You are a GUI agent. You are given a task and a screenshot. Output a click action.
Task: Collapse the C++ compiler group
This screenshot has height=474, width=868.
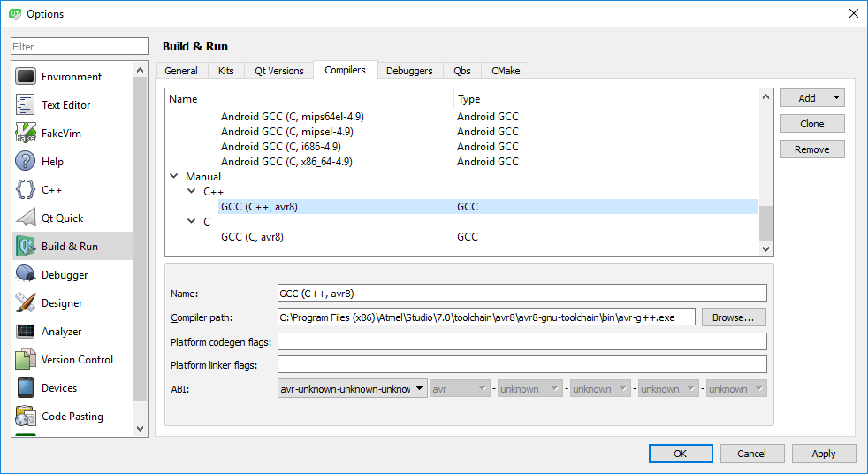point(192,192)
